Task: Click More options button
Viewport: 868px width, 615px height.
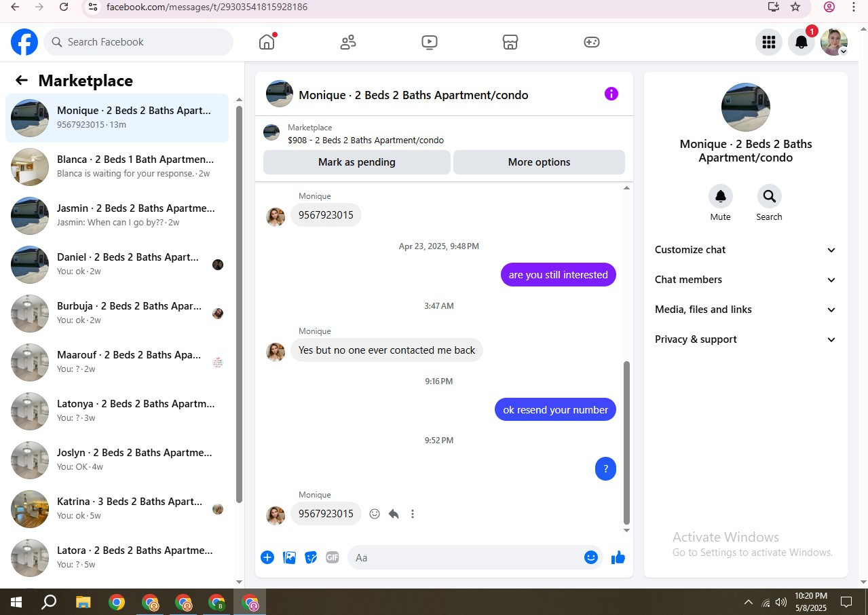Action: (539, 162)
